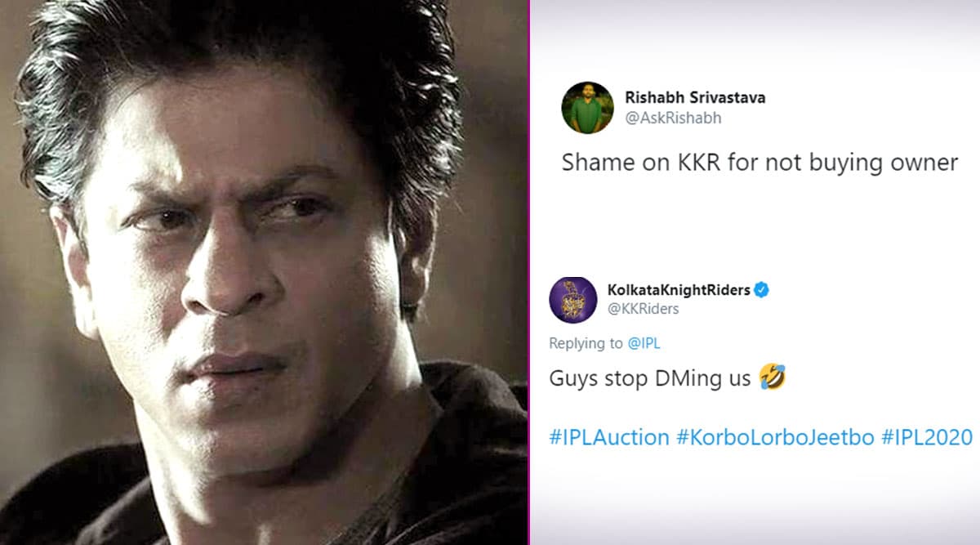980x545 pixels.
Task: Open the photo of the frowning man
Action: (263, 272)
